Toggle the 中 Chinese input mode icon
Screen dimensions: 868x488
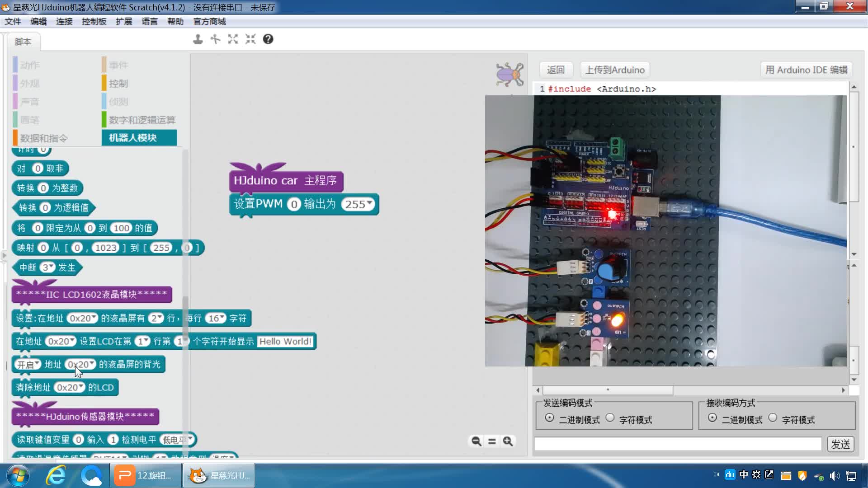click(743, 475)
